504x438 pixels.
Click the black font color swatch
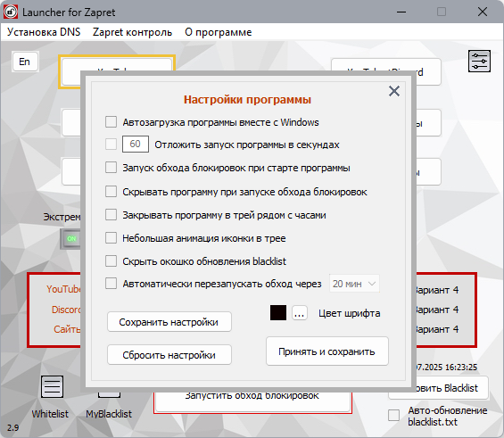tap(278, 313)
